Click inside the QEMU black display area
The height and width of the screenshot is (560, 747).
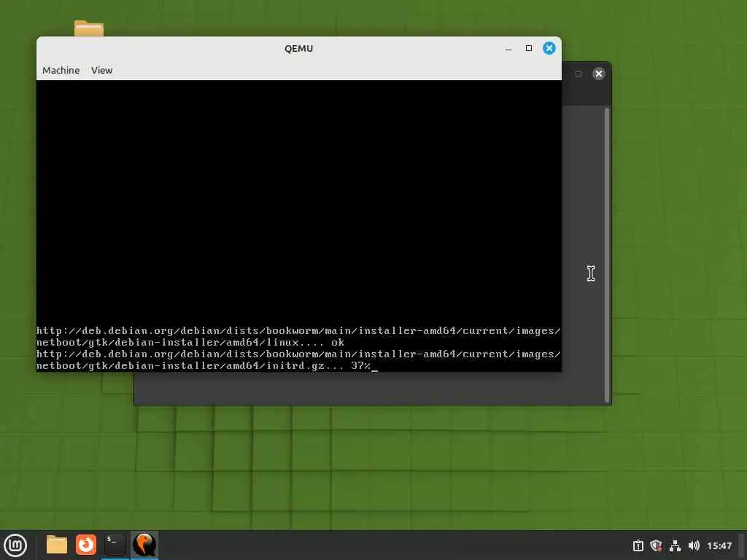coord(298,226)
